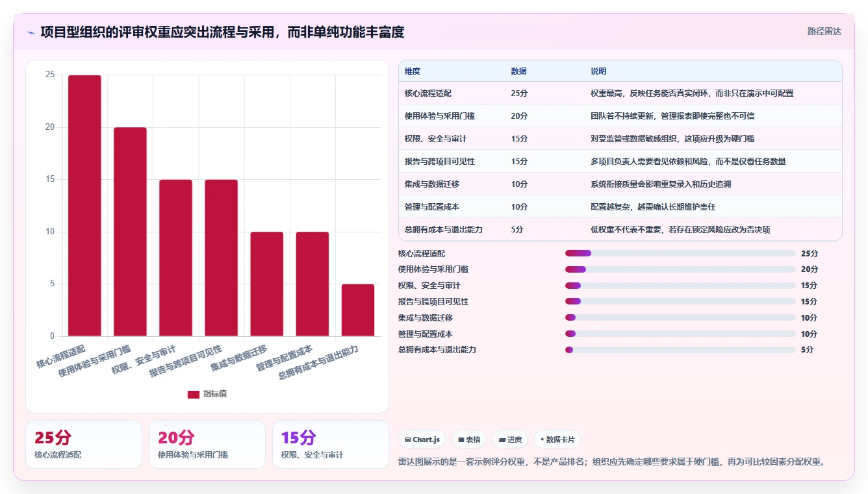Select the 进度 tag chip
868x494 pixels.
pyautogui.click(x=510, y=439)
